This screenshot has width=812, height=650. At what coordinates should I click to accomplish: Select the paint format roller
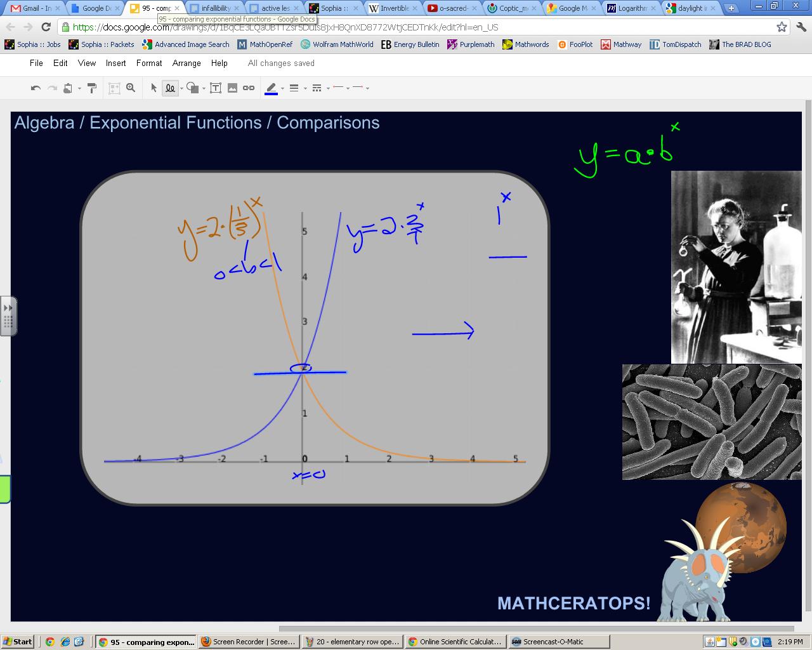coord(92,88)
